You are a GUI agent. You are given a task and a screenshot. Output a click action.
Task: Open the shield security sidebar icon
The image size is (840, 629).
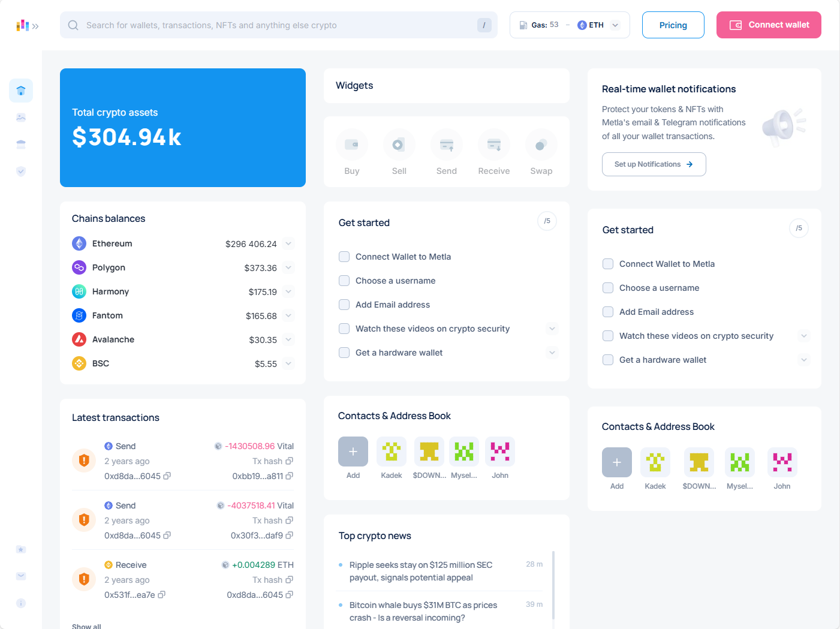tap(21, 171)
